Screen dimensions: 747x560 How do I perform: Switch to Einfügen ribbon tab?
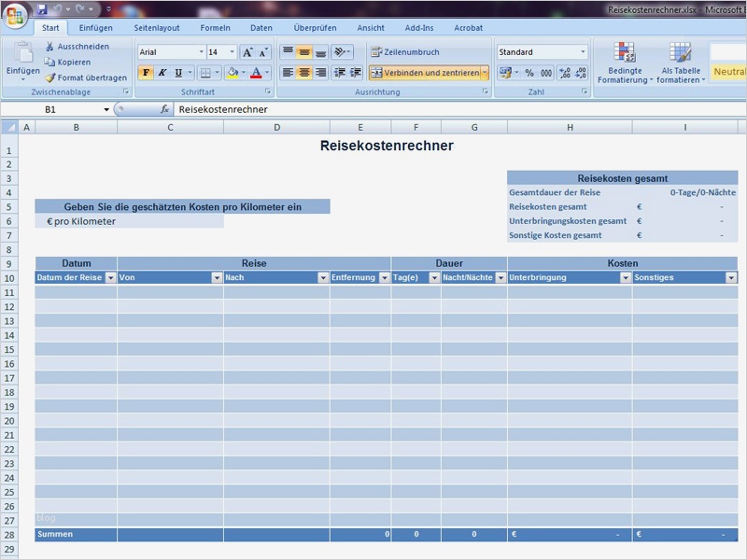click(96, 28)
